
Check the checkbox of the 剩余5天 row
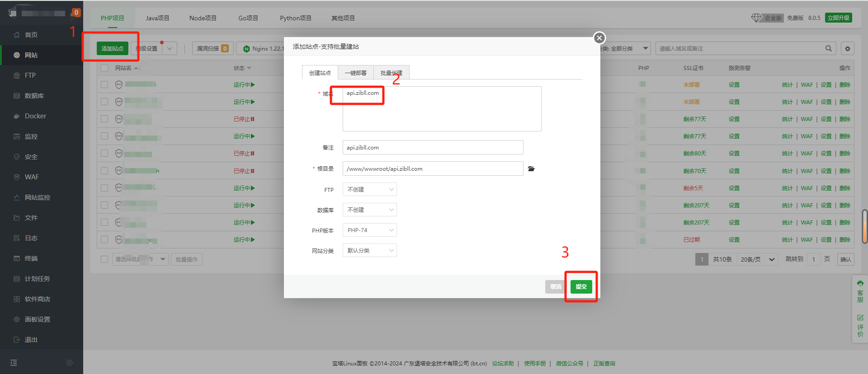(x=104, y=188)
